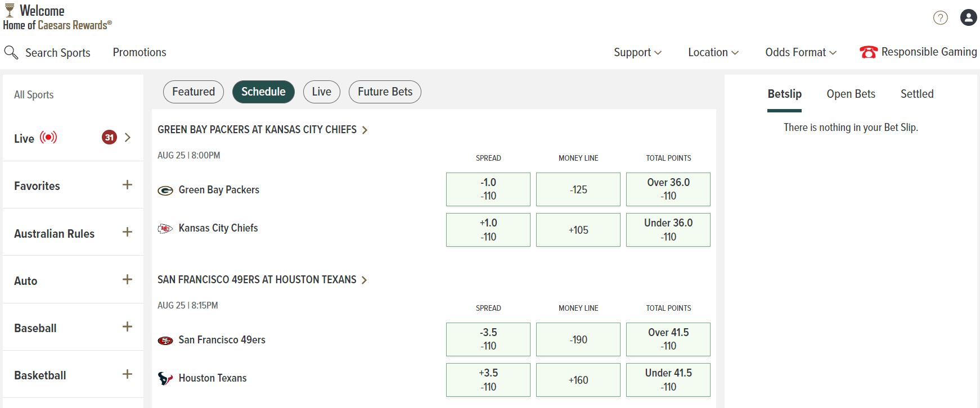
Task: Open the Support dropdown menu
Action: click(x=637, y=52)
